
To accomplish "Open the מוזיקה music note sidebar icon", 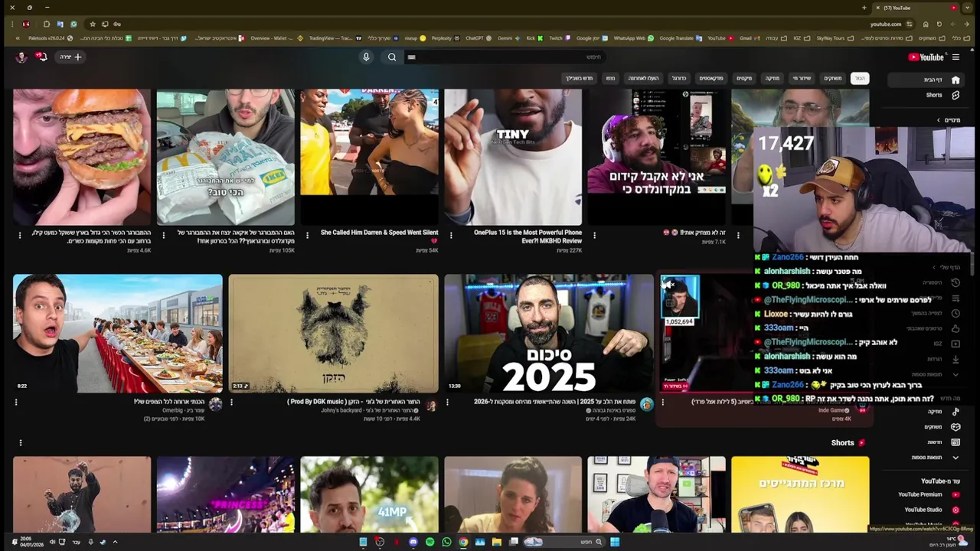I will click(955, 412).
